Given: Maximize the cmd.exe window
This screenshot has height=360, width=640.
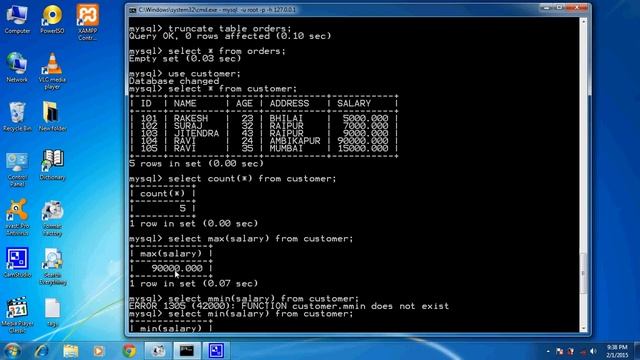Looking at the screenshot, I should coord(560,8).
